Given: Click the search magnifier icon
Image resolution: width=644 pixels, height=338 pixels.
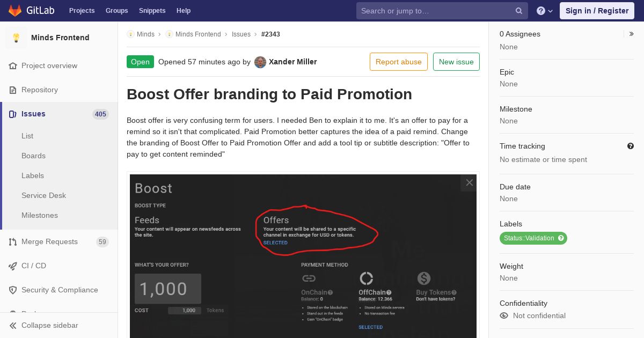Looking at the screenshot, I should [519, 11].
